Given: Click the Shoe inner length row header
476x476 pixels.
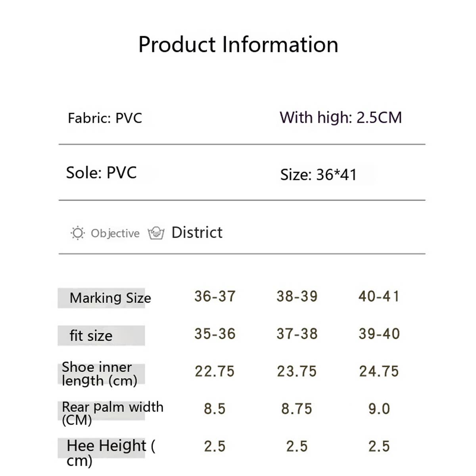Looking at the screenshot, I should click(x=99, y=374).
